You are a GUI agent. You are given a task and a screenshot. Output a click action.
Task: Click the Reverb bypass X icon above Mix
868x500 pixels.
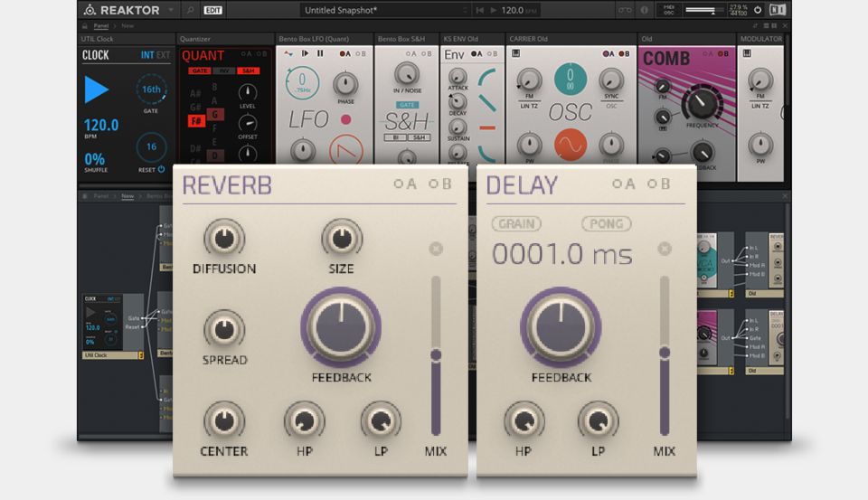point(436,249)
